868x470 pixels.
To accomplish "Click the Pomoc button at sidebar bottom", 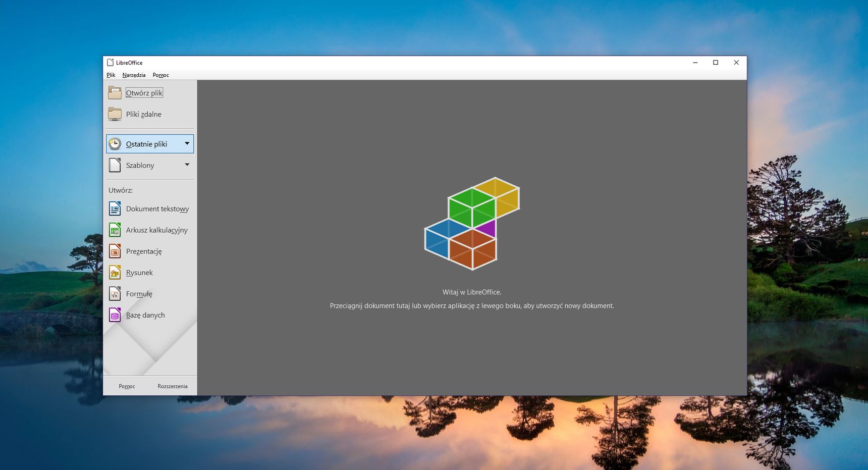I will 127,386.
